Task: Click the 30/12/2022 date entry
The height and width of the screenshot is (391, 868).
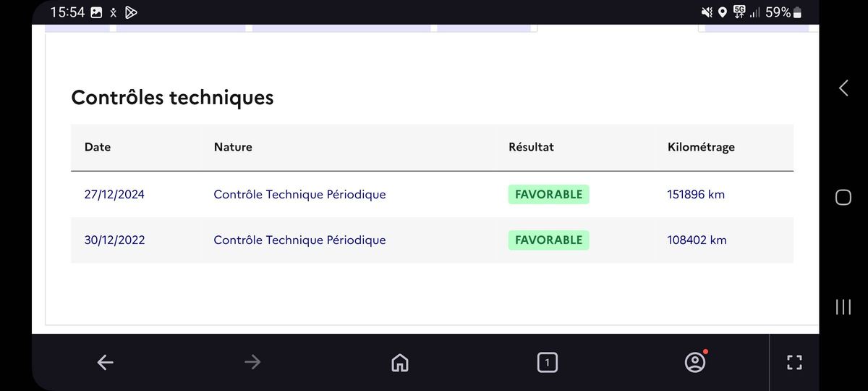Action: [x=114, y=240]
